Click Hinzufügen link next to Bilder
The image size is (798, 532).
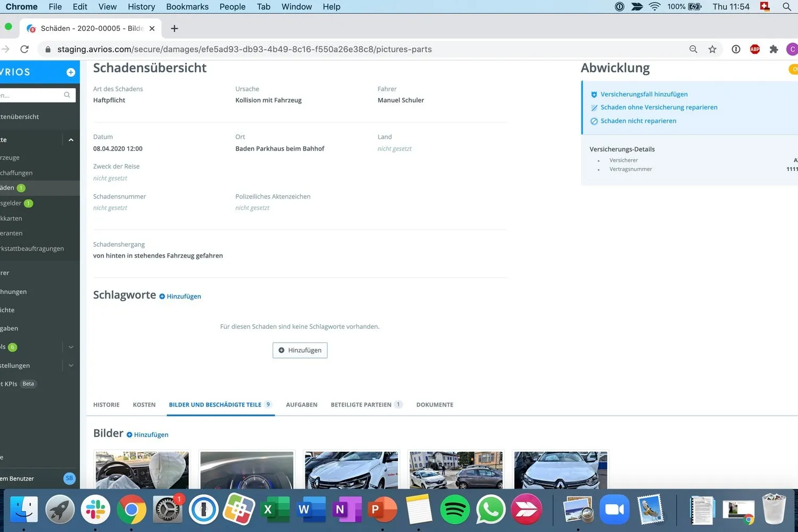pyautogui.click(x=147, y=435)
